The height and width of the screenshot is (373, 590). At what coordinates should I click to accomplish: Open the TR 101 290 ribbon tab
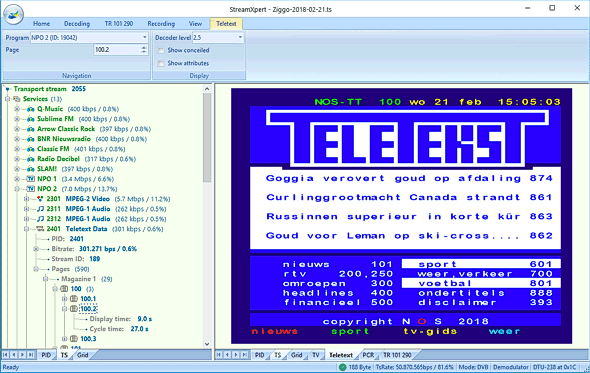tap(119, 24)
